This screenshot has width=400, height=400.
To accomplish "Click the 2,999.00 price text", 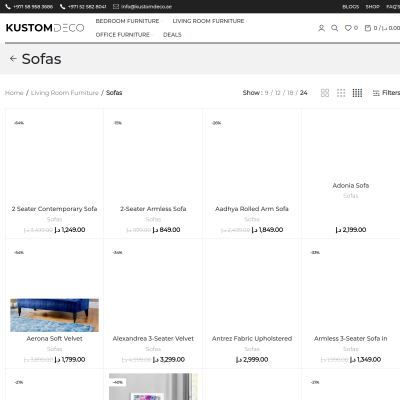I will (x=252, y=359).
